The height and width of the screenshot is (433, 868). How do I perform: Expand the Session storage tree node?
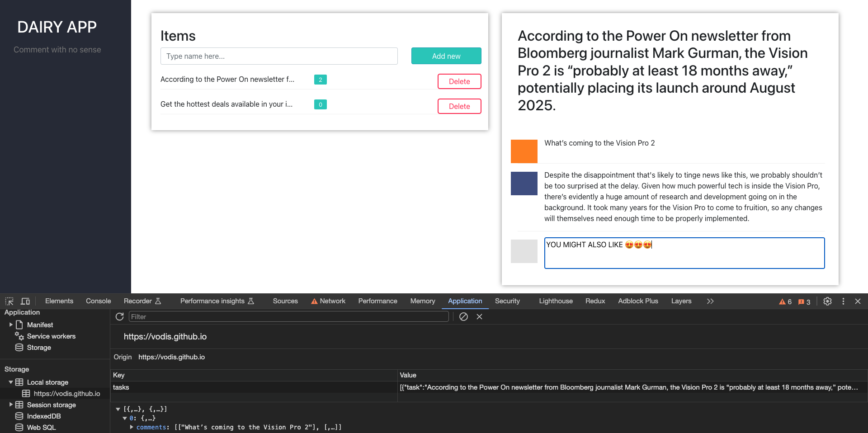click(11, 405)
